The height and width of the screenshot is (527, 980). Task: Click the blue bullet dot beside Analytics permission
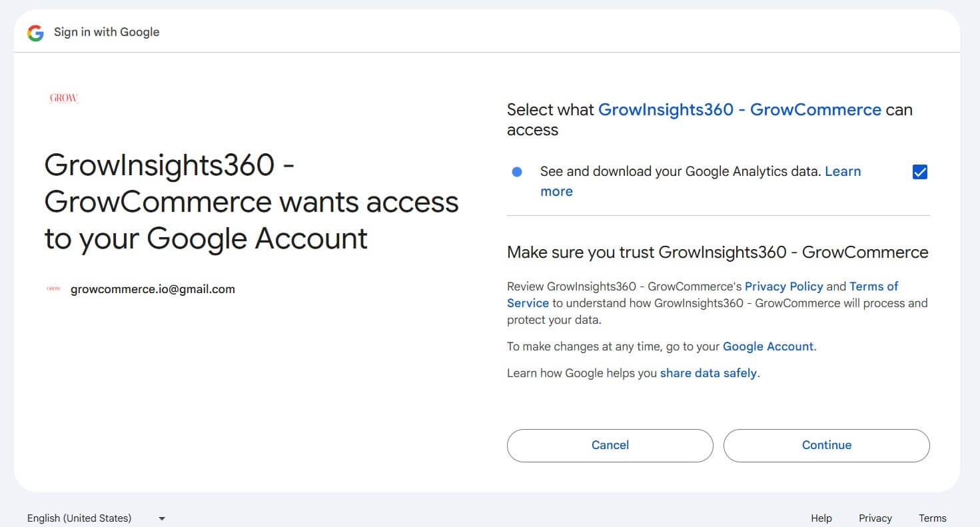(517, 172)
